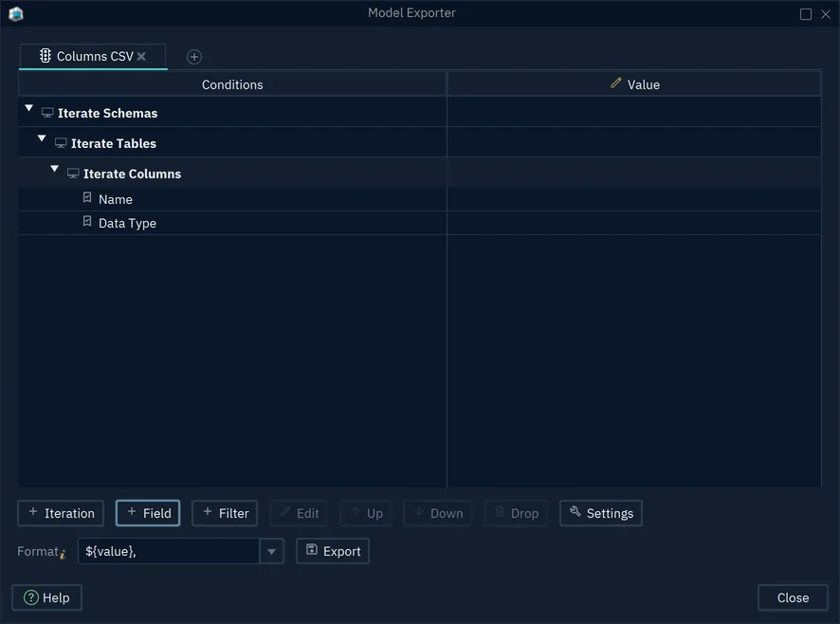840x624 pixels.
Task: Select the Data Type field row
Action: (419, 223)
